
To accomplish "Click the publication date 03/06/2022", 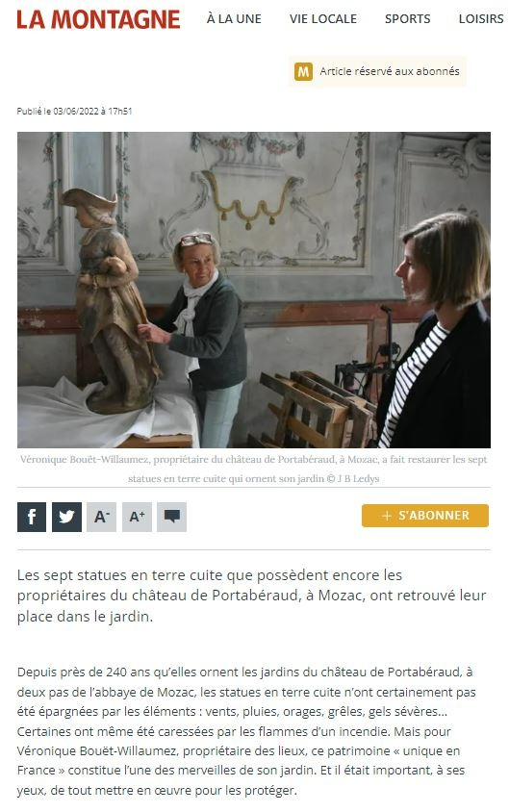I will pyautogui.click(x=76, y=111).
